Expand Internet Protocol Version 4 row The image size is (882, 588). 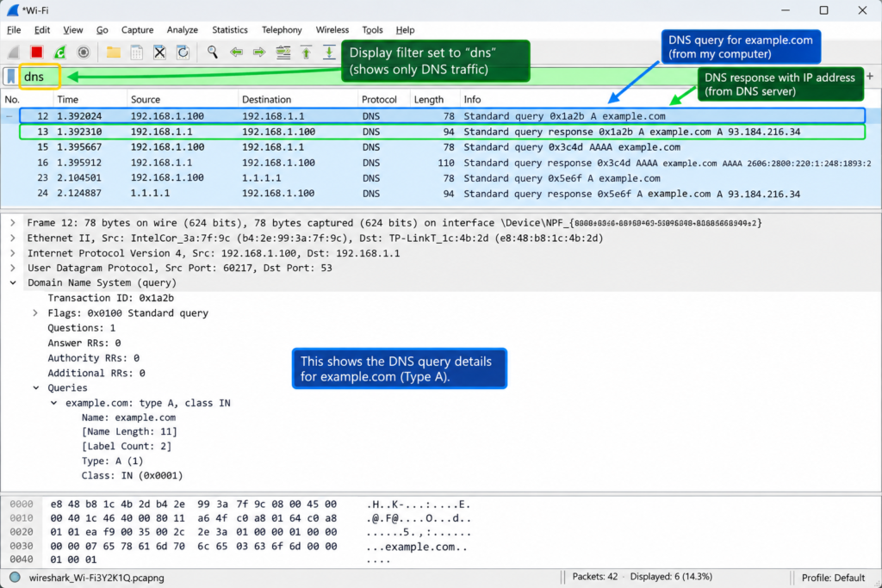tap(12, 253)
